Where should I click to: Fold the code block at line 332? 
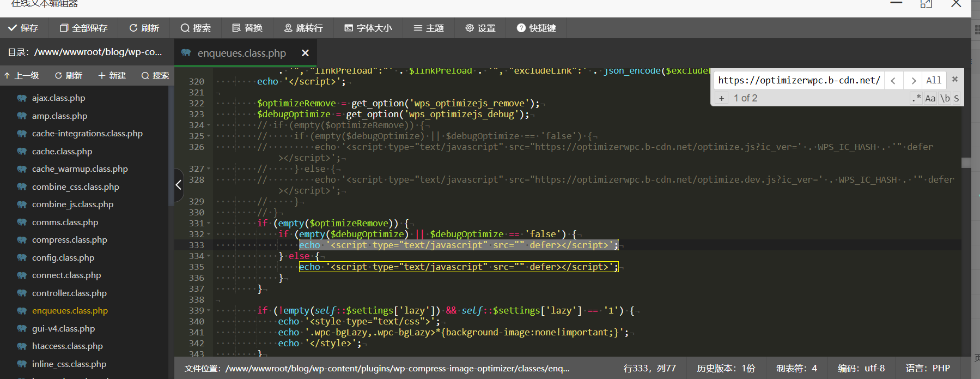pos(209,234)
